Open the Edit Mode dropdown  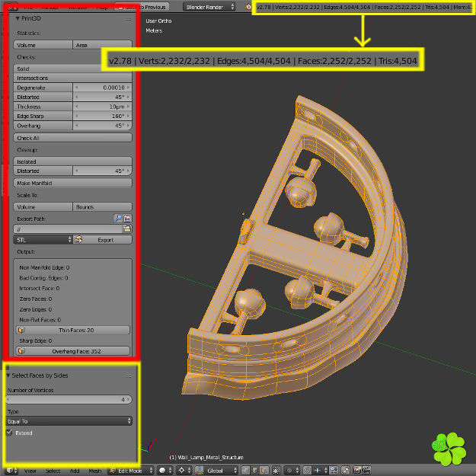pyautogui.click(x=131, y=470)
